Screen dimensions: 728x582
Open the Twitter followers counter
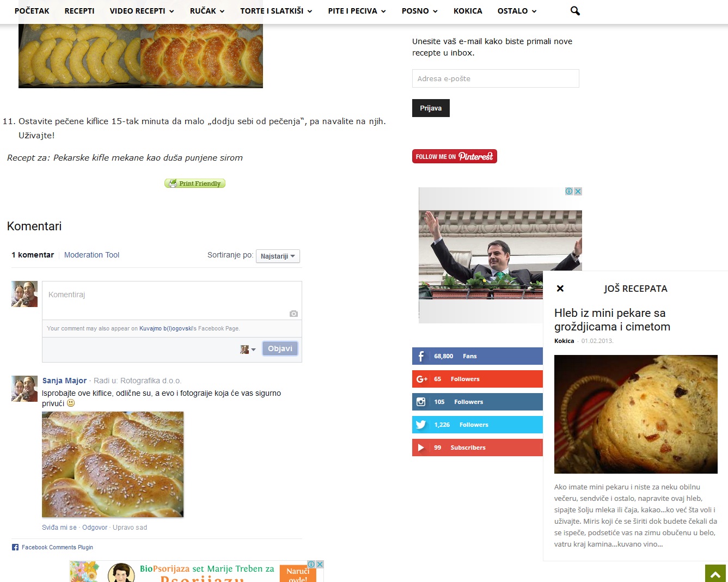click(478, 425)
